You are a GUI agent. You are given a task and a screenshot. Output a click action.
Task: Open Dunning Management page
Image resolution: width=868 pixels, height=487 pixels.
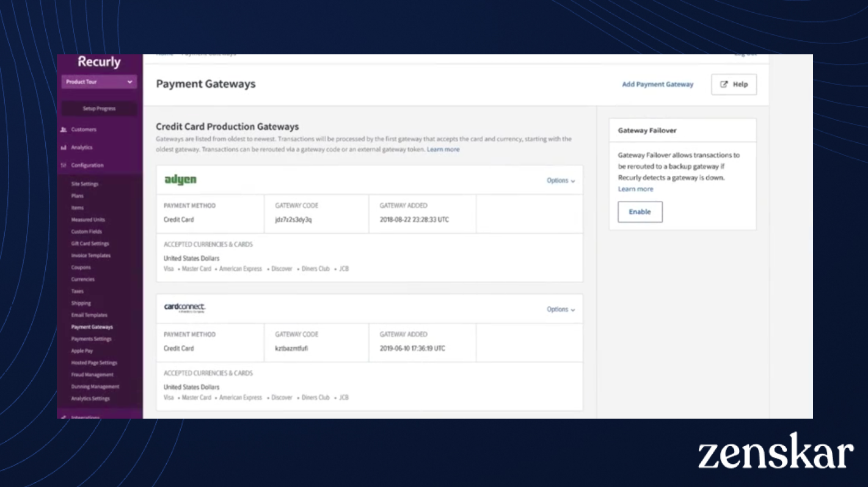click(x=95, y=386)
